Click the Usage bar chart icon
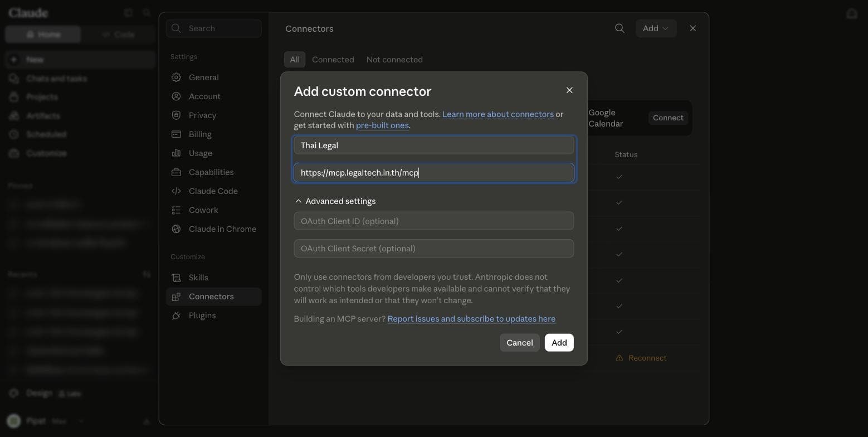The width and height of the screenshot is (868, 437). 176,153
